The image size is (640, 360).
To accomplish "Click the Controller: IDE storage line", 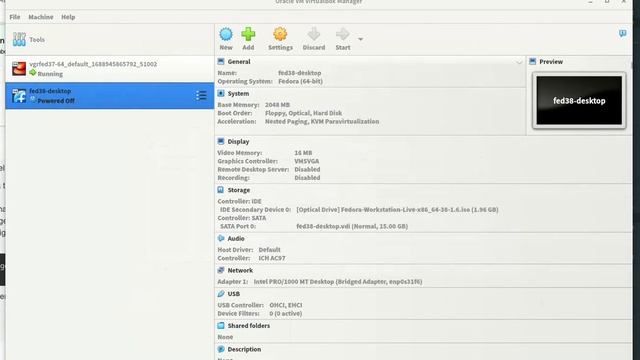I will pyautogui.click(x=239, y=201).
